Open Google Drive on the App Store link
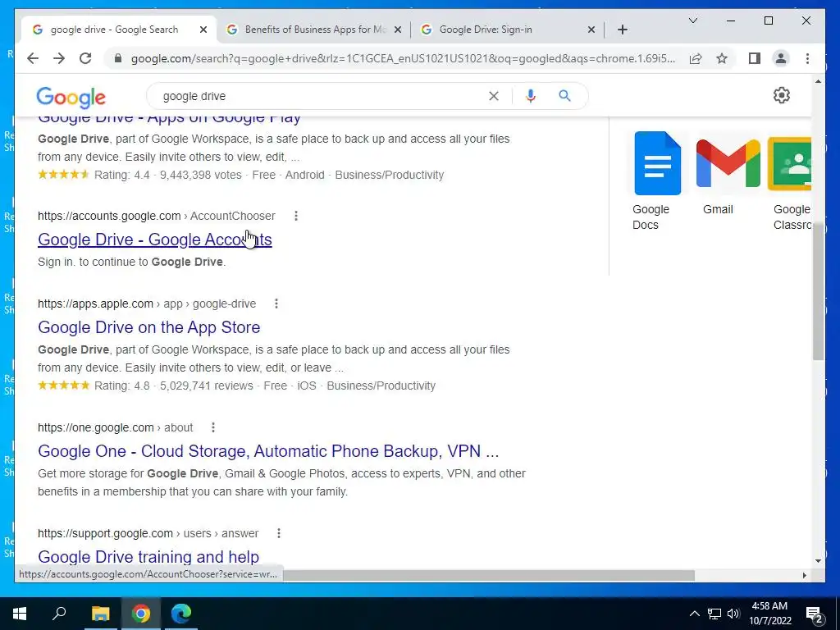Screen dimensions: 840x630 click(149, 327)
